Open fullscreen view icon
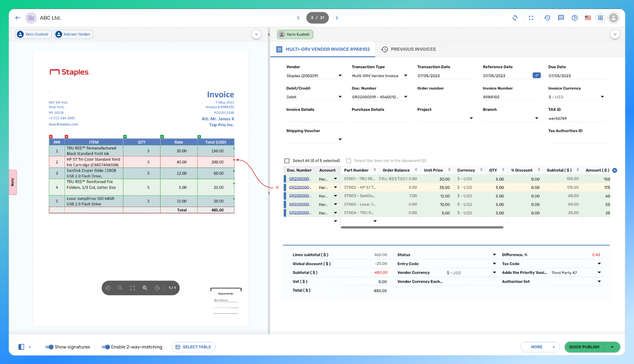 click(x=531, y=18)
